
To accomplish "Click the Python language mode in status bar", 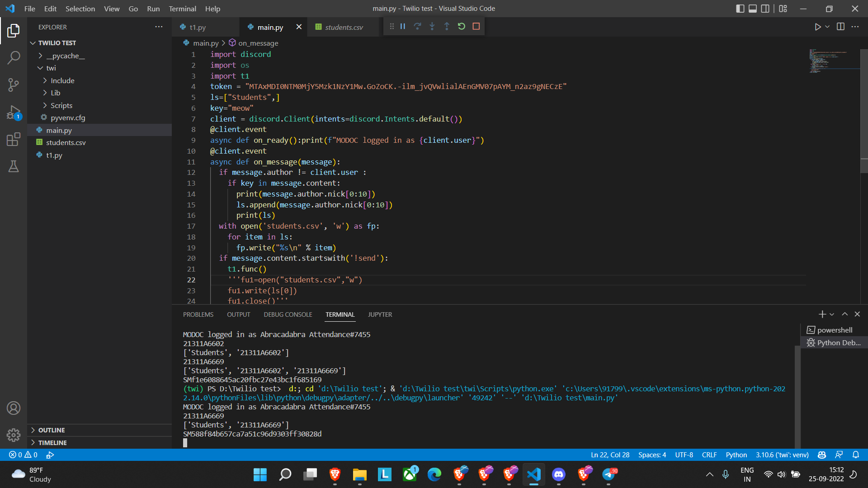I will 736,455.
